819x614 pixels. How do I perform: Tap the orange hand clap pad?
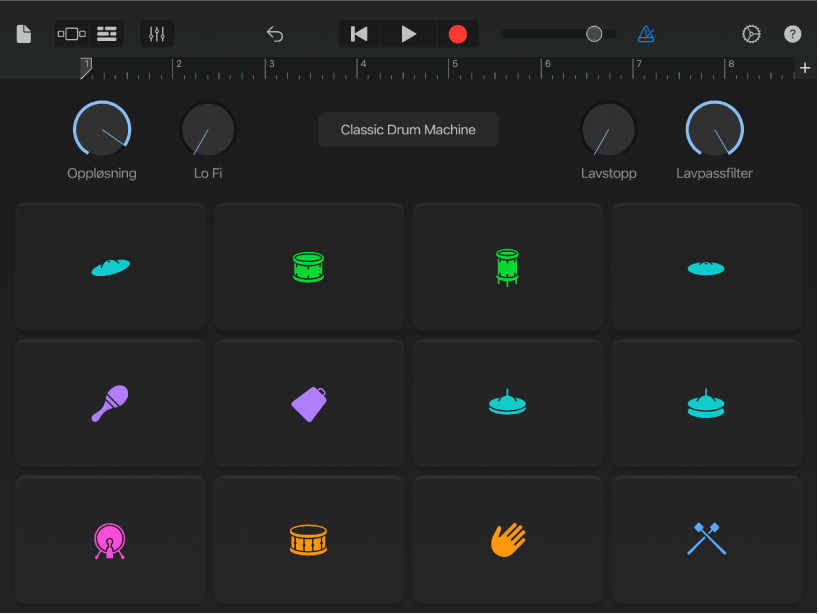coord(508,540)
